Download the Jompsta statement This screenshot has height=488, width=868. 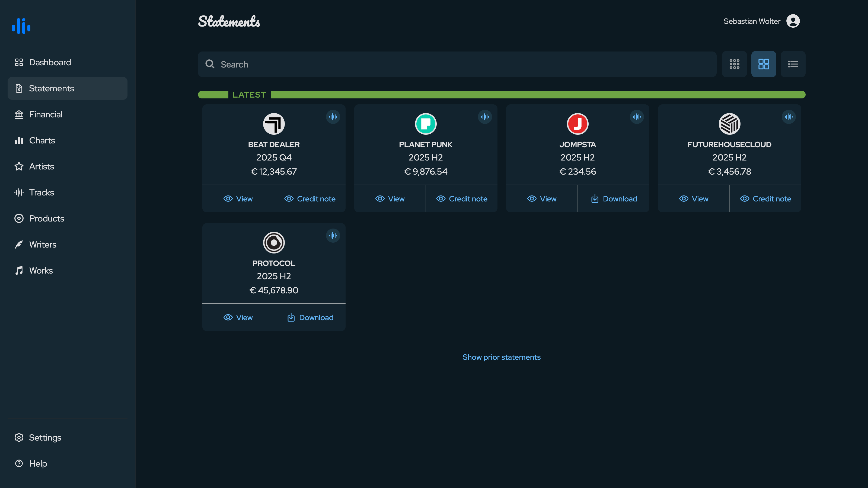[614, 199]
